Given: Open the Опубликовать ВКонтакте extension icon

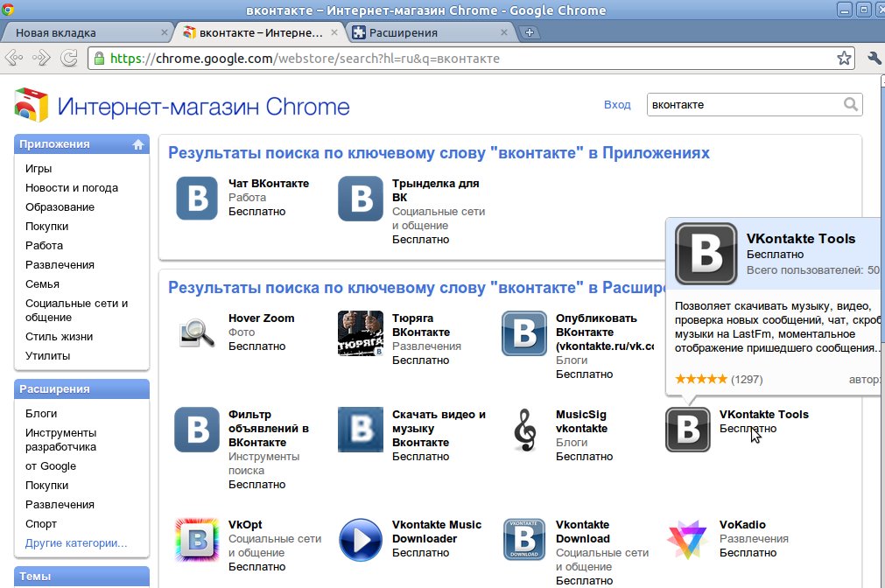Looking at the screenshot, I should coord(524,333).
